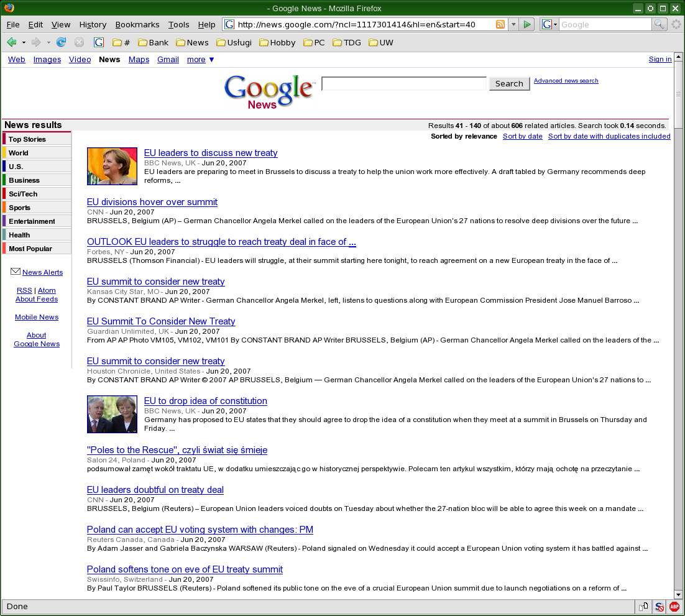Click the green Back arrow button
Image resolution: width=685 pixels, height=616 pixels.
coord(11,42)
